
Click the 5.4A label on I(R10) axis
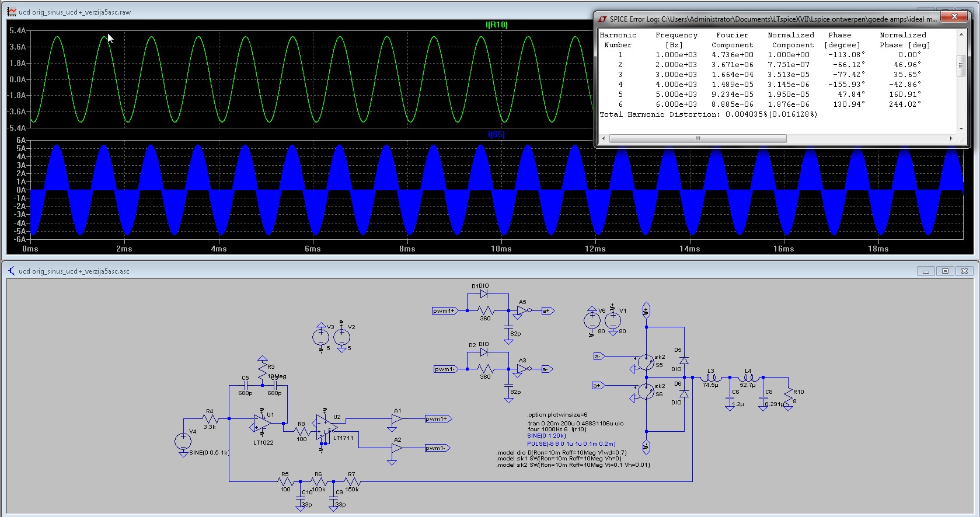coord(18,30)
